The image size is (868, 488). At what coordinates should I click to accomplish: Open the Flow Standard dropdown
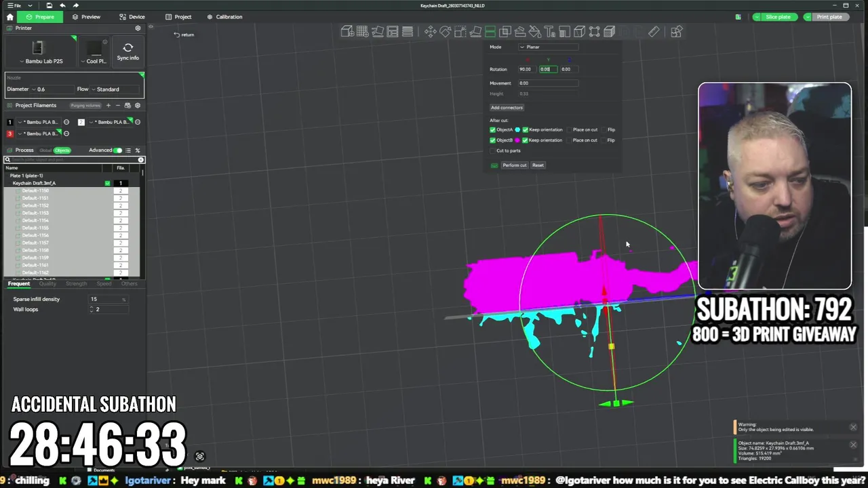point(115,89)
